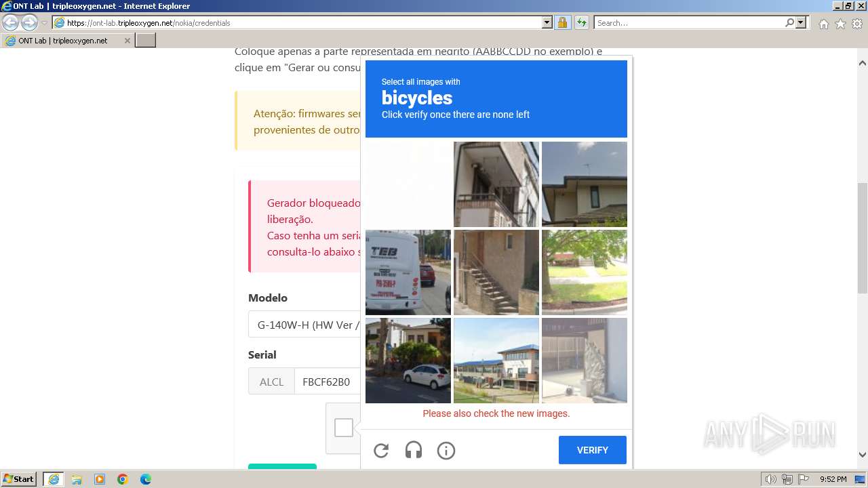Open captcha help info icon
The width and height of the screenshot is (868, 488).
coord(446,450)
